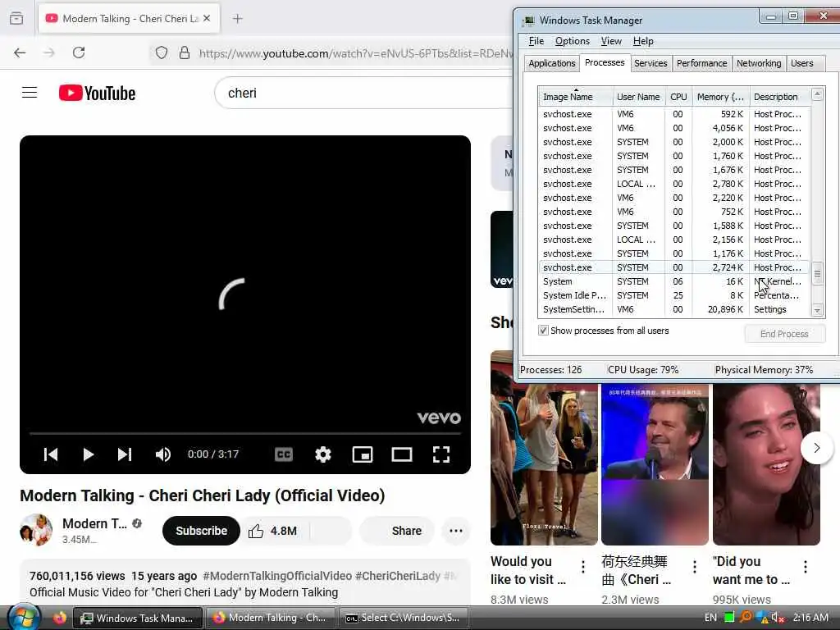Screen dimensions: 840x630
Task: Switch to the Services tab
Action: coord(651,63)
